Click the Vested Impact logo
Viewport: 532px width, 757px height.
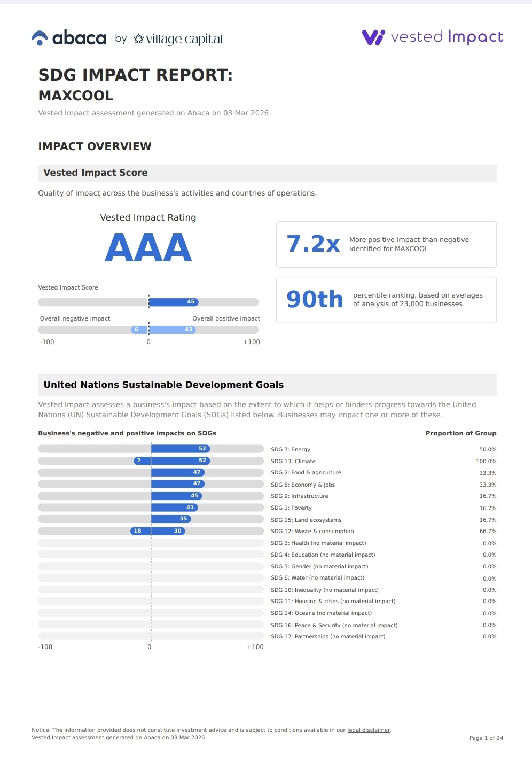tap(433, 37)
